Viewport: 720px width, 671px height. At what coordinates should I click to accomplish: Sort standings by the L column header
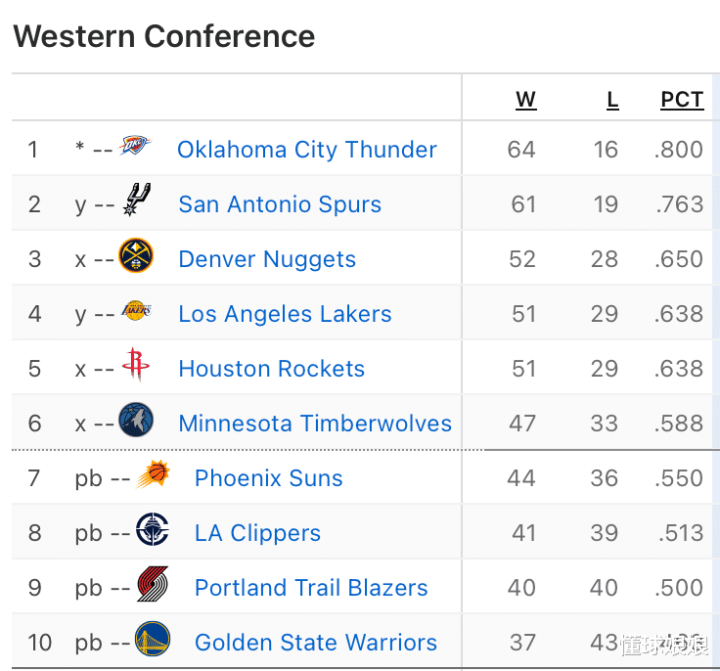coord(612,100)
